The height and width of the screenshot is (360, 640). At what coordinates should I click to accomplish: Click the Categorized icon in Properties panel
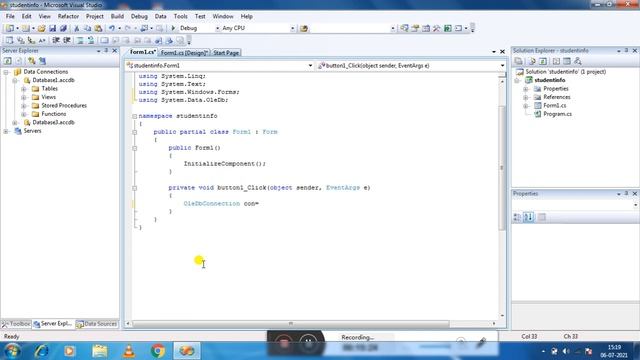tap(517, 217)
